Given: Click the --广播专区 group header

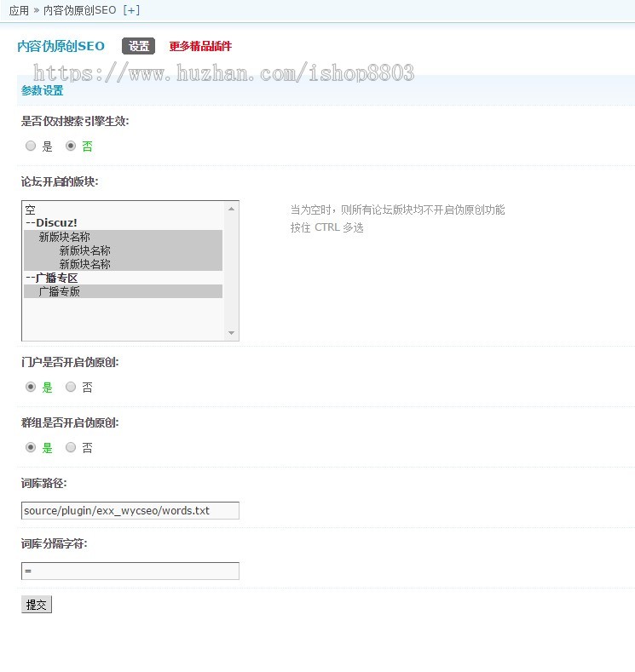Looking at the screenshot, I should point(123,278).
